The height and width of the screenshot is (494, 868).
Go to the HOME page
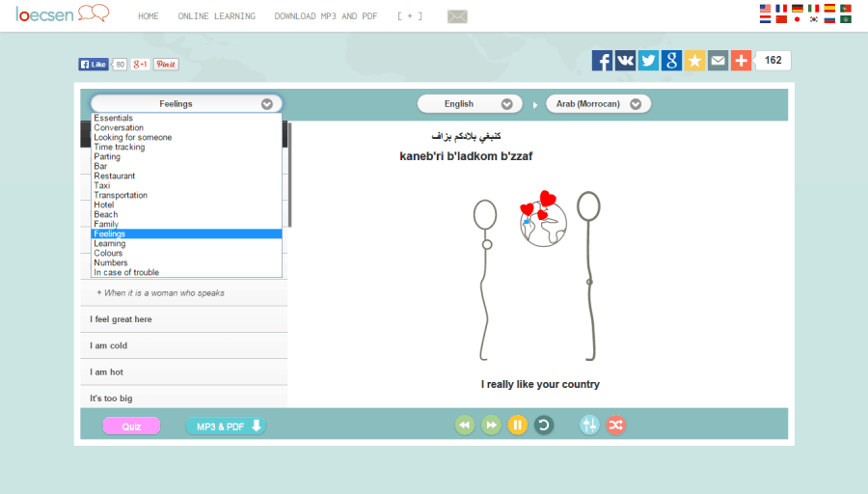[149, 16]
